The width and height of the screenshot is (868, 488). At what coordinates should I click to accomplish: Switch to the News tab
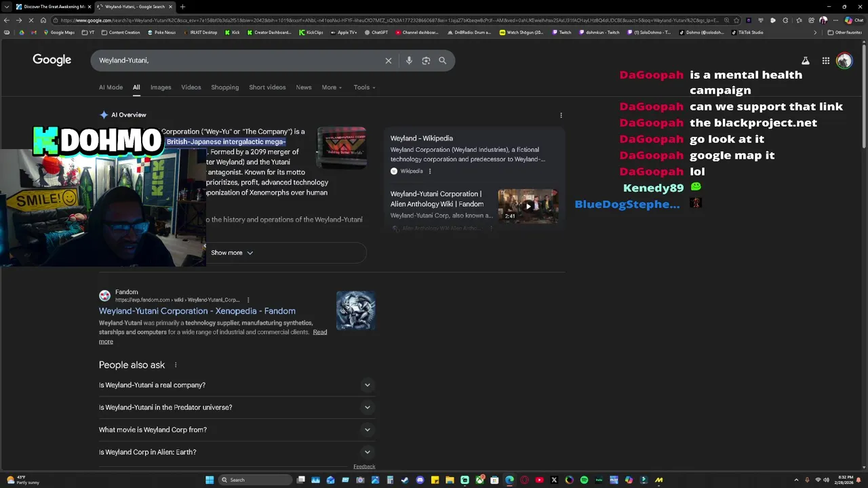304,87
